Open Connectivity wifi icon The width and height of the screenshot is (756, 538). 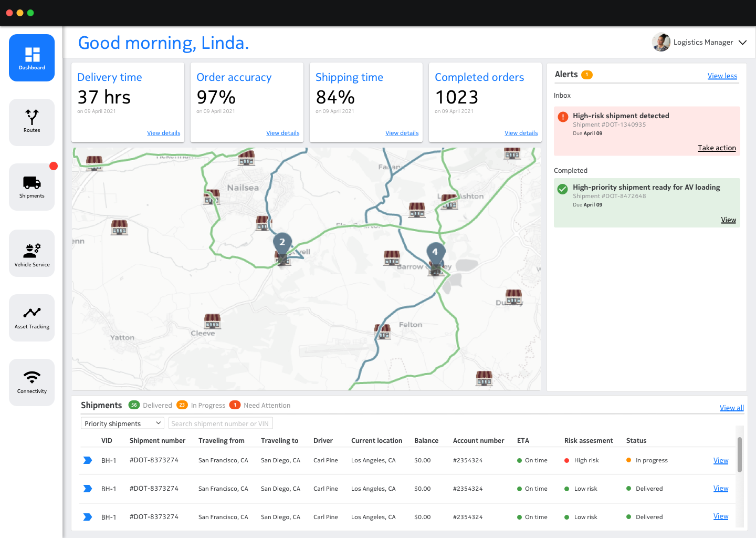[32, 377]
